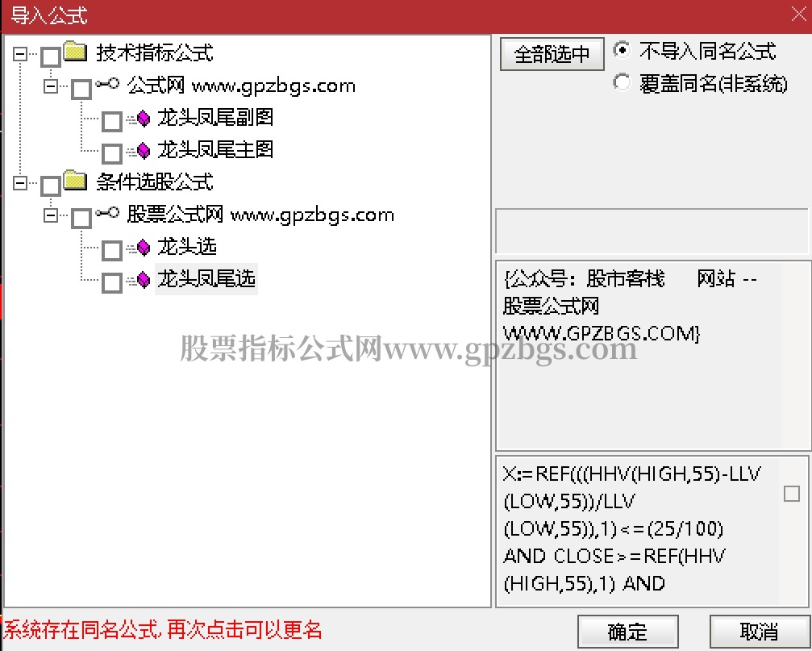
Task: Tick the checkbox for 龙头凤尾副图
Action: point(112,122)
